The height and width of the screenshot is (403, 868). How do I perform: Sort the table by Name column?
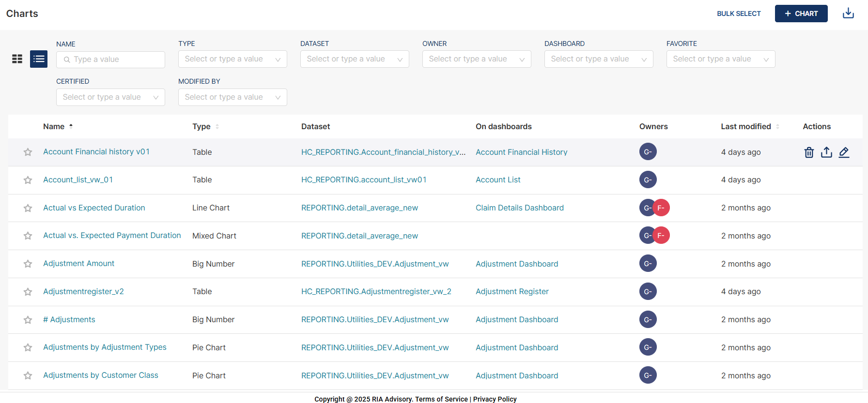click(x=54, y=127)
